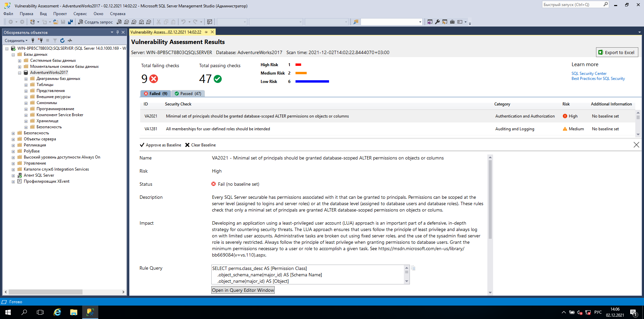Click the Object Explorer horizontal scrollbar
Image resolution: width=644 pixels, height=319 pixels.
pyautogui.click(x=46, y=292)
